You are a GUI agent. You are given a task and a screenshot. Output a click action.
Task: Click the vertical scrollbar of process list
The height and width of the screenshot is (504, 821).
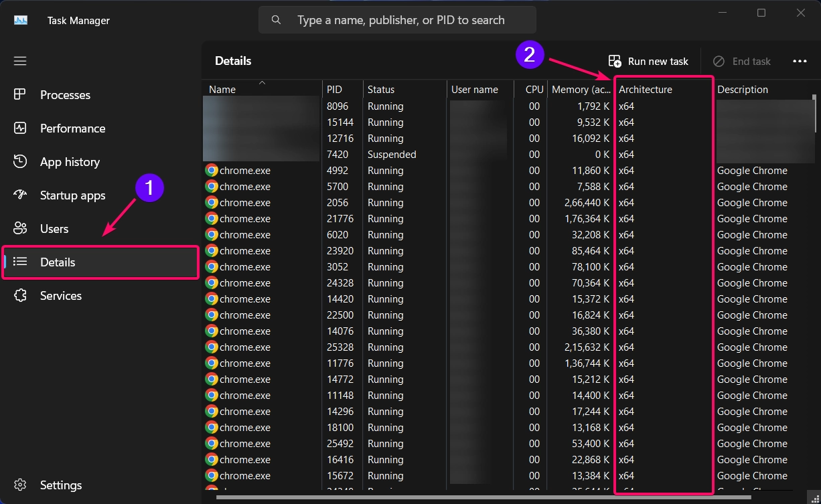814,114
